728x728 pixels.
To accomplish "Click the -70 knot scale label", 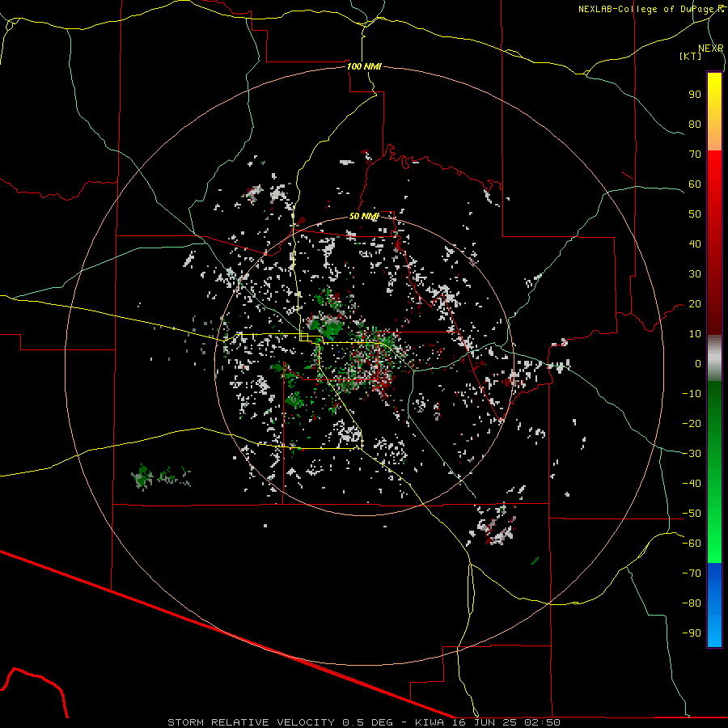I will point(692,574).
